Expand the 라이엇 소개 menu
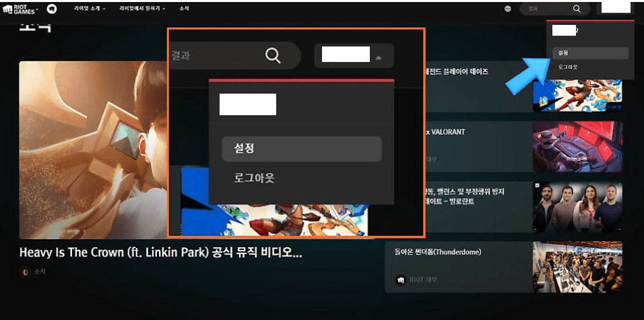644x320 pixels. point(90,9)
